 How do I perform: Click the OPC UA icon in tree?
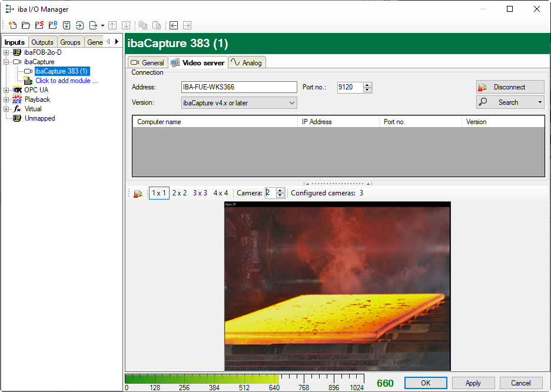[x=17, y=90]
